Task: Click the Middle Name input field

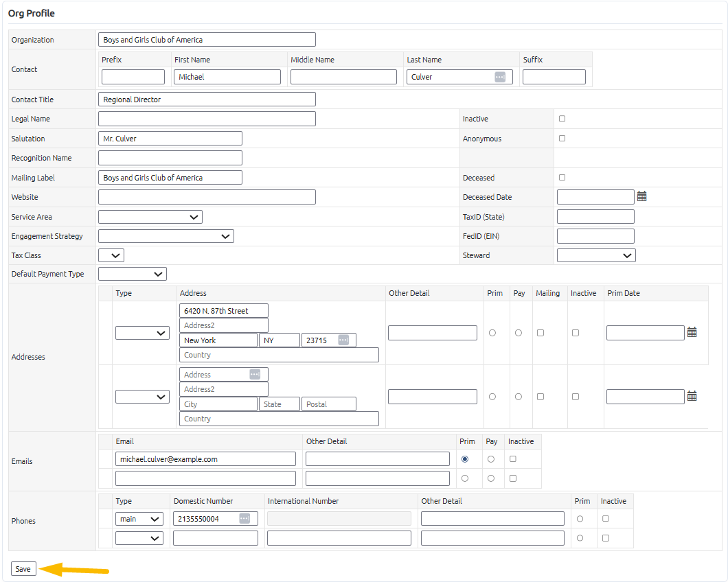Action: click(x=343, y=77)
